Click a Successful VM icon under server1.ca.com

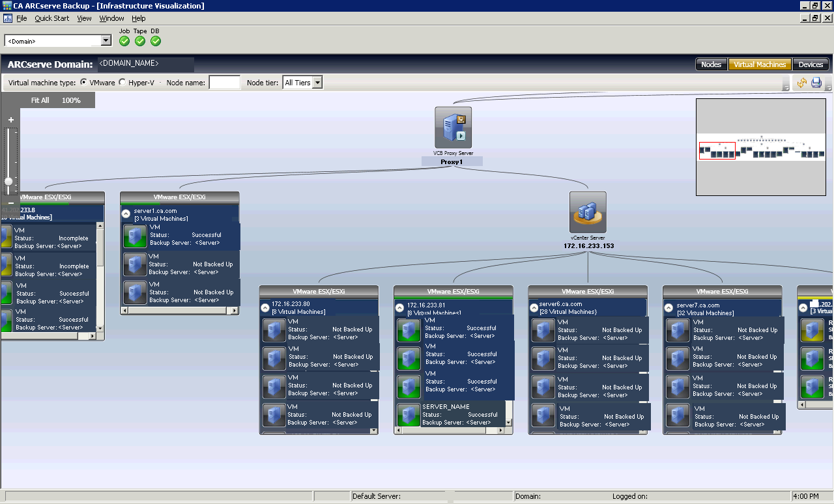[x=135, y=236]
